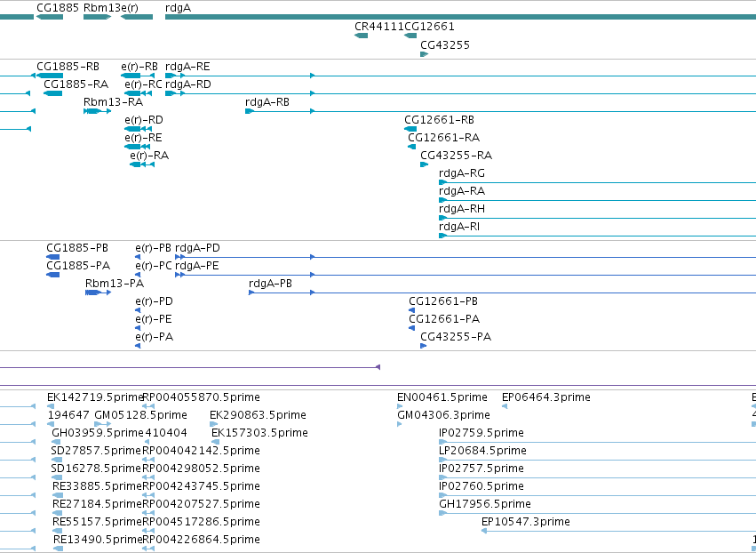Select the CG1885-PA protein label
The width and height of the screenshot is (756, 553).
click(78, 266)
